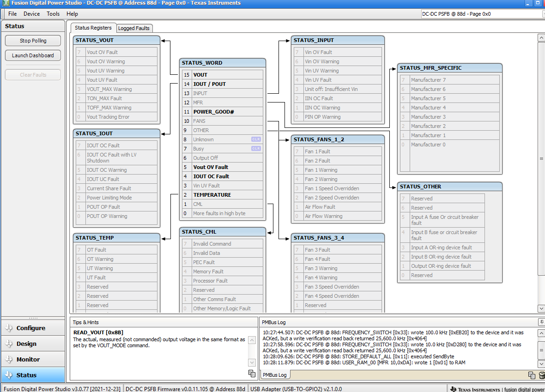Pin the PMBus Log panel
The height and width of the screenshot is (392, 545).
click(x=541, y=322)
